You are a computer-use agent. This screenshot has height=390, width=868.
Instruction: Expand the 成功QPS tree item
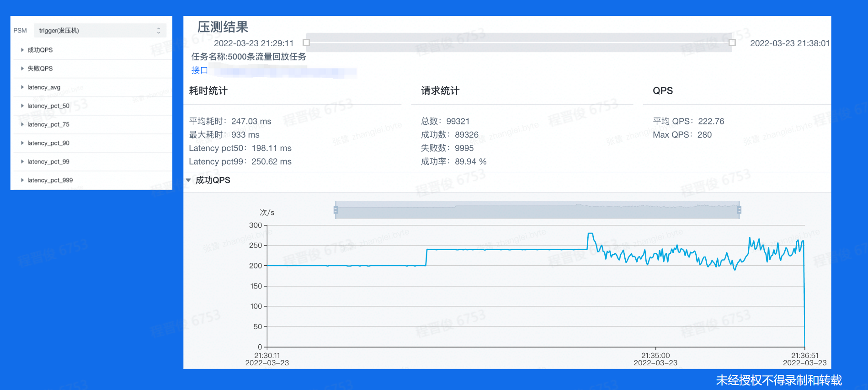[22, 50]
